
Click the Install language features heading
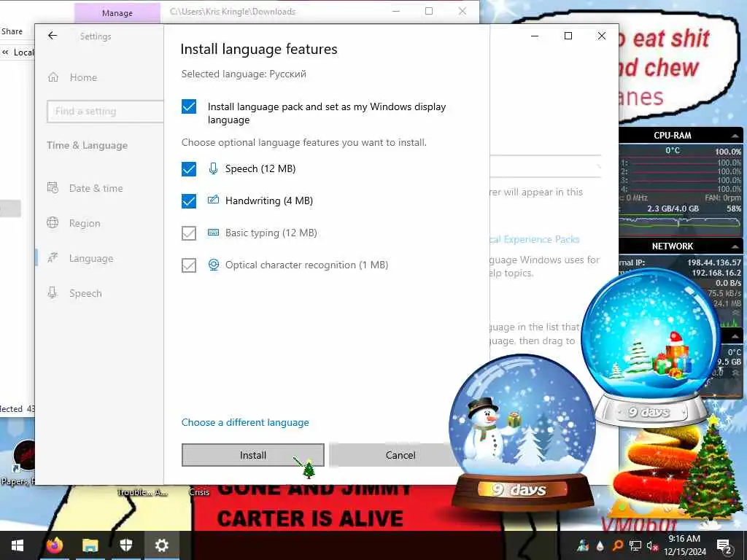point(259,49)
